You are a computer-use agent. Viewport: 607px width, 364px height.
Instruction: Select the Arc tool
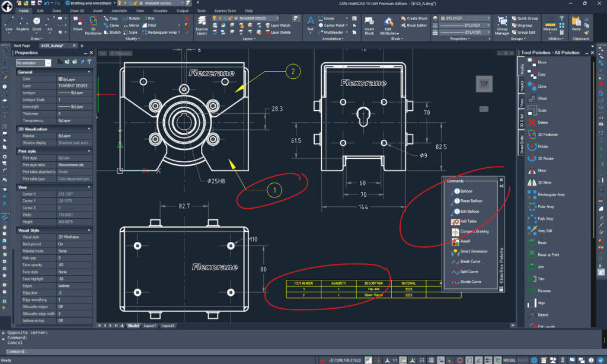click(x=50, y=24)
